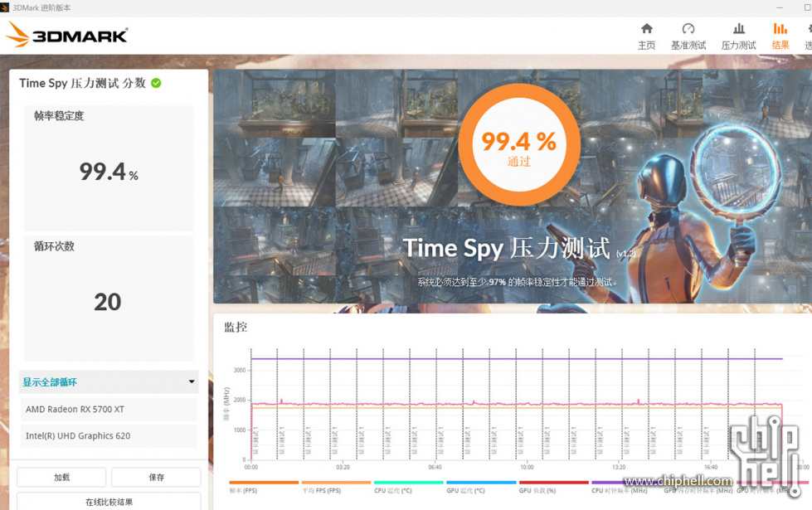The image size is (812, 510).
Task: Click the 3DMark title bar app icon
Action: pyautogui.click(x=5, y=7)
